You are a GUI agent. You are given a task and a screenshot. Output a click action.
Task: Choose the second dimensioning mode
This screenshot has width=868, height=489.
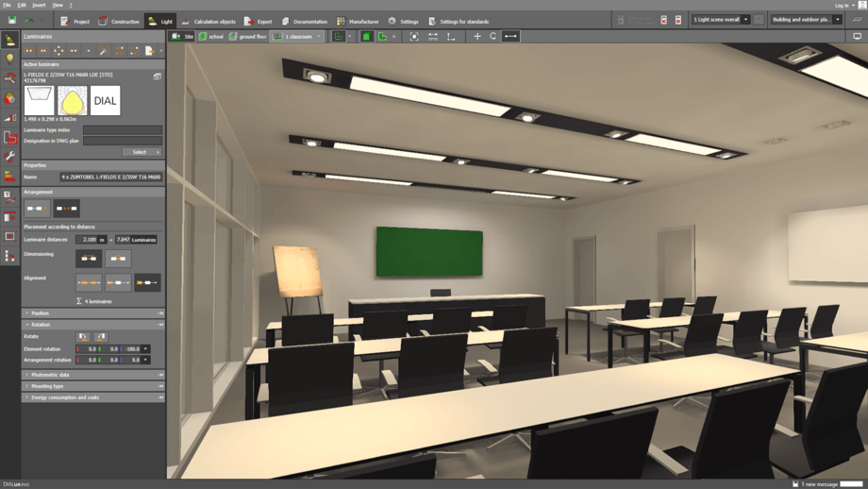(118, 258)
